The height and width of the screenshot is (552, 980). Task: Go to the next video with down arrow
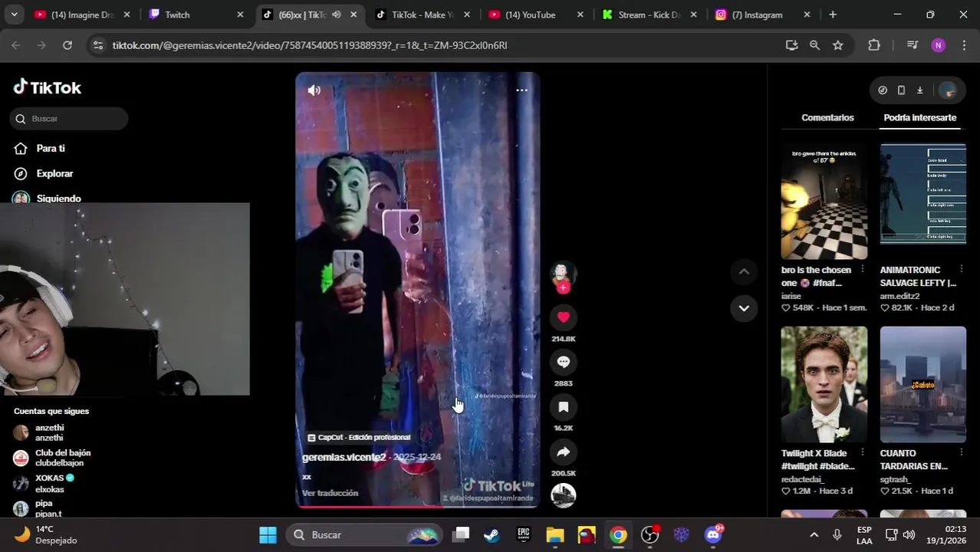point(744,308)
